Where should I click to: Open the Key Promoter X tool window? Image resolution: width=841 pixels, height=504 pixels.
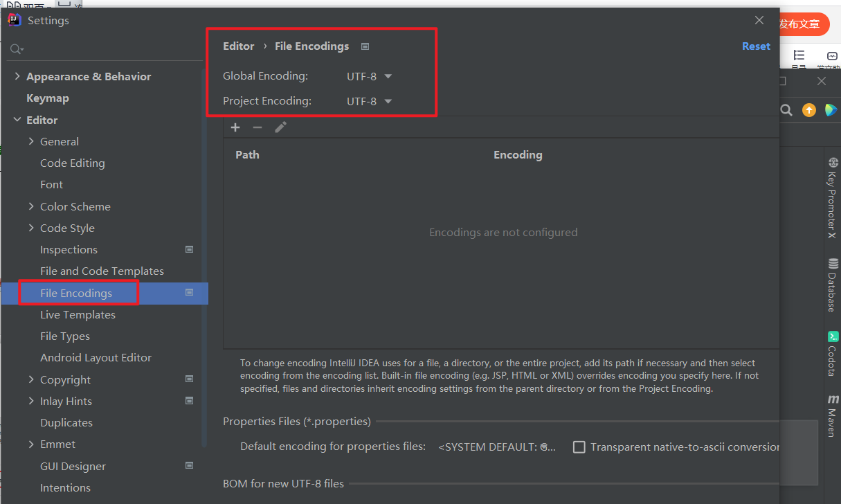tap(833, 197)
